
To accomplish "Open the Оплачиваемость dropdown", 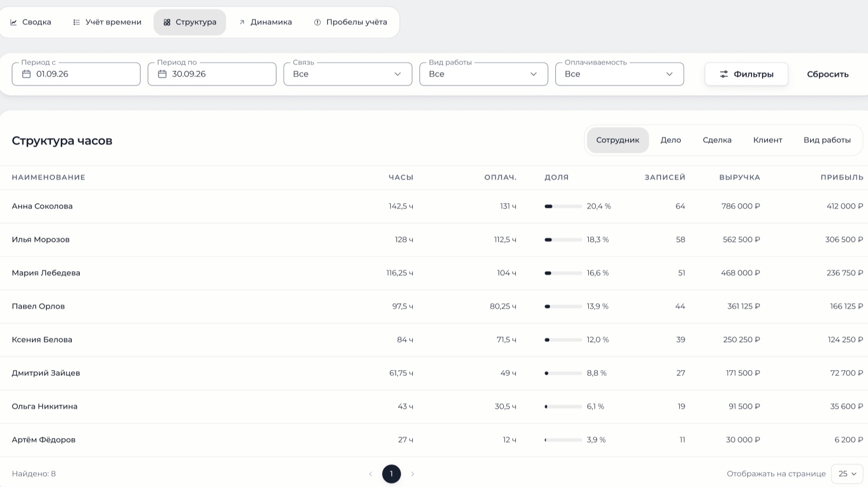I will 620,74.
